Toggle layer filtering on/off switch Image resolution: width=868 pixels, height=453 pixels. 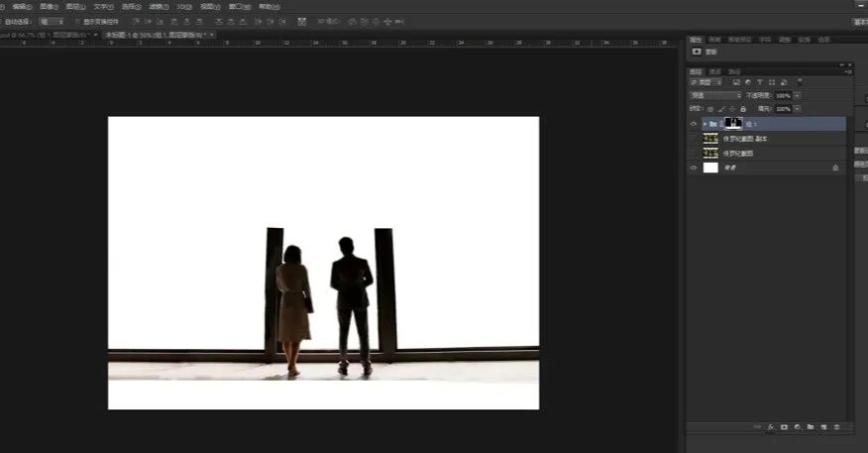800,82
